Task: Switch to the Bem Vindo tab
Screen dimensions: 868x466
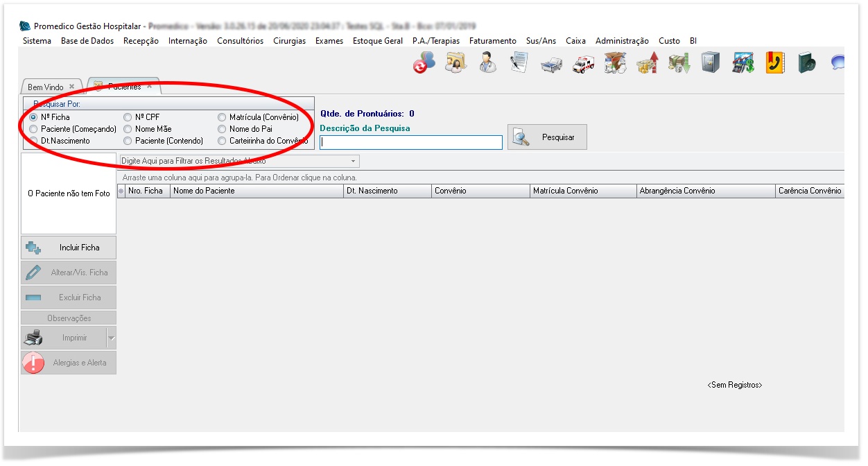Action: (x=46, y=87)
